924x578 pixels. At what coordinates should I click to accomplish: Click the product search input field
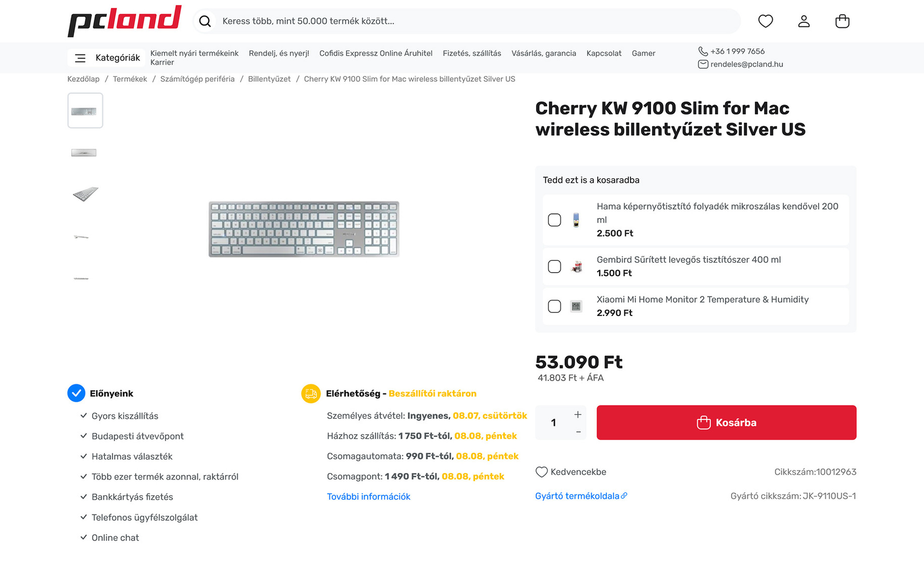pos(474,21)
